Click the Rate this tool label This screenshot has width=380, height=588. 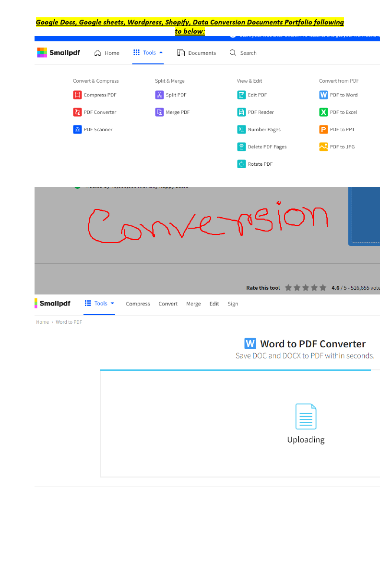tap(263, 288)
